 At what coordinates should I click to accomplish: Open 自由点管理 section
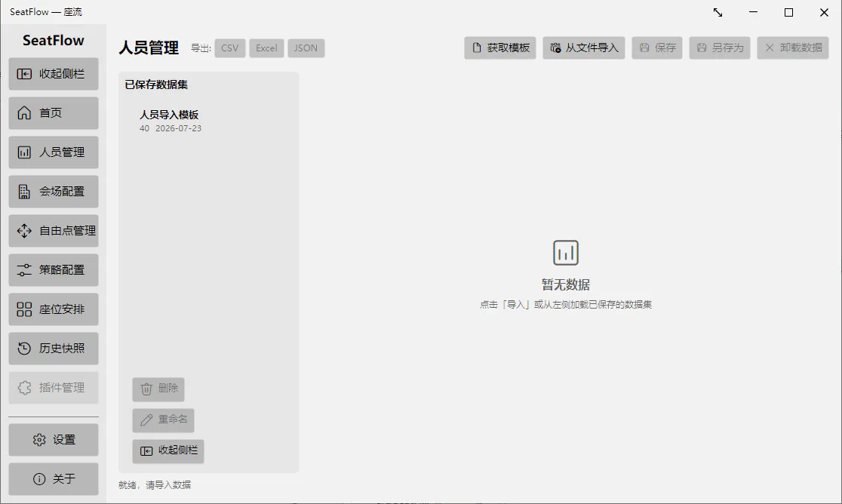pos(53,231)
